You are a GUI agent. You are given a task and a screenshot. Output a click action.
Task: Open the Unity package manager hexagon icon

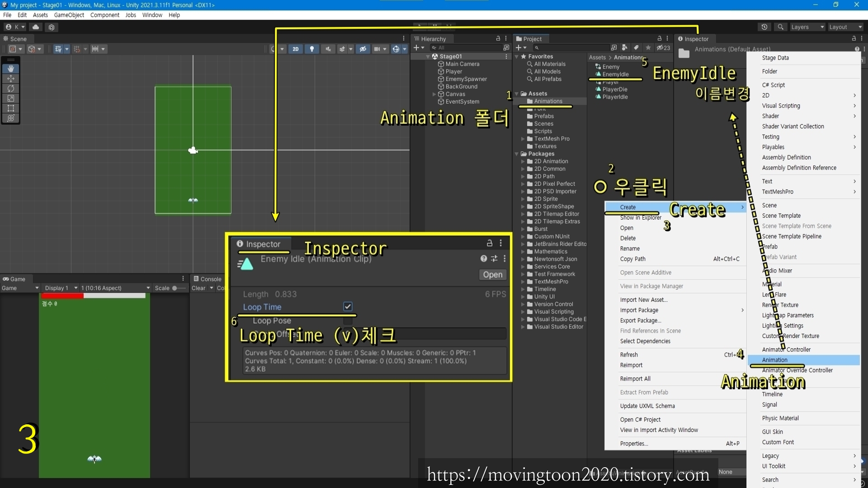(52, 27)
